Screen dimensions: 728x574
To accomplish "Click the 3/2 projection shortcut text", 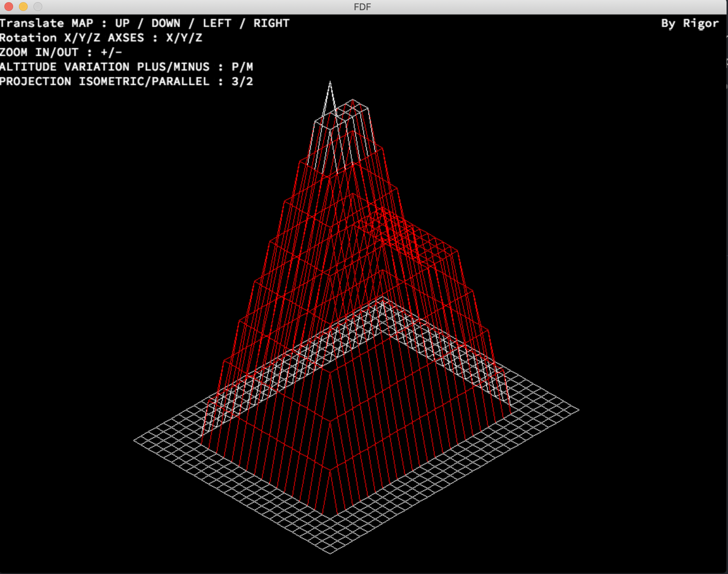I will (242, 81).
